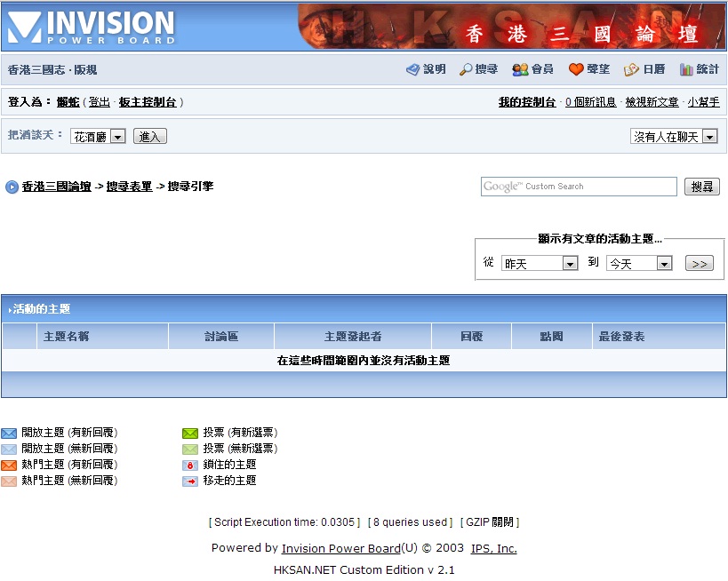728x581 pixels.
Task: Click the 回覆 column header
Action: [472, 337]
